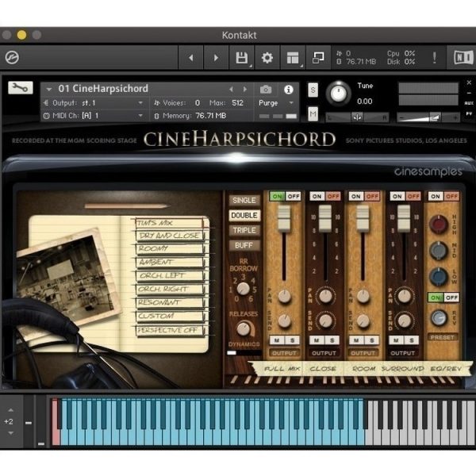The height and width of the screenshot is (476, 476).
Task: Choose the Perspective Off preset
Action: 171,330
